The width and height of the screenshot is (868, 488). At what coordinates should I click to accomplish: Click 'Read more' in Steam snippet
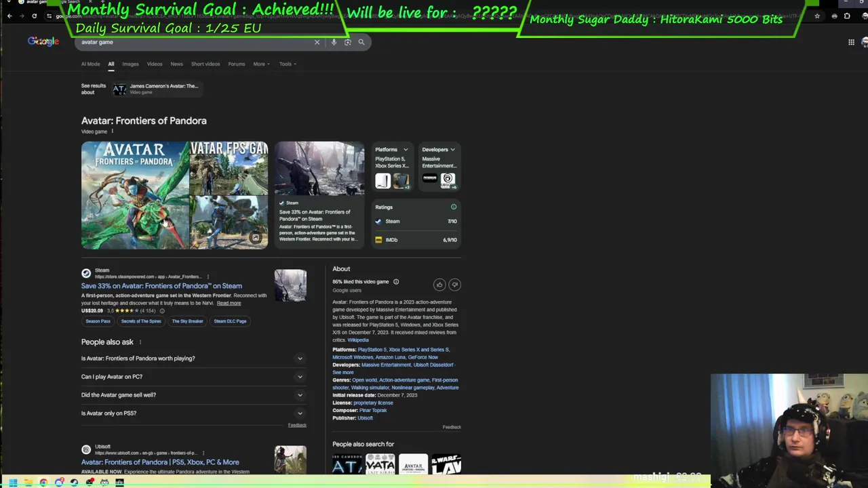pos(229,303)
